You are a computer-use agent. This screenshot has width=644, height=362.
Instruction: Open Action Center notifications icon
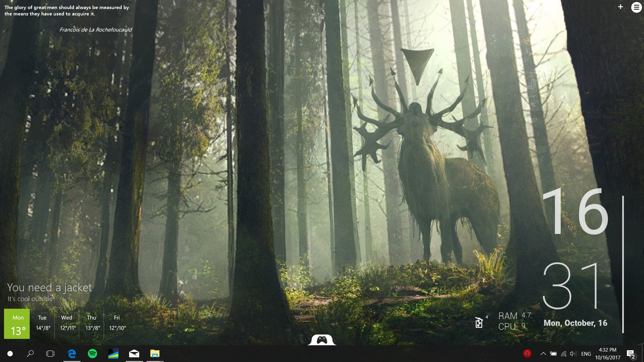pyautogui.click(x=631, y=354)
